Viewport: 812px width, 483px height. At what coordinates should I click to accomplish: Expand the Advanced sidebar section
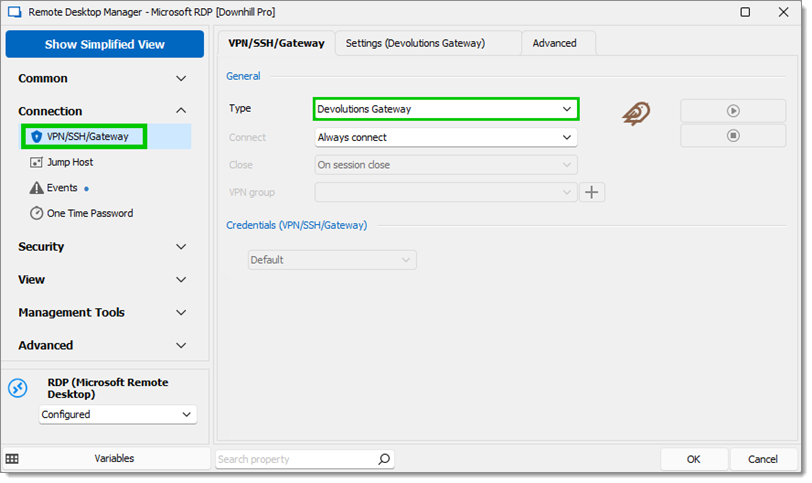(x=102, y=345)
